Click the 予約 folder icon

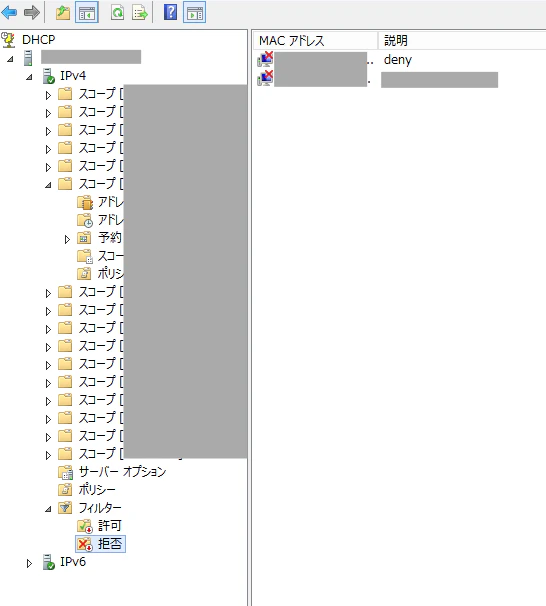84,238
